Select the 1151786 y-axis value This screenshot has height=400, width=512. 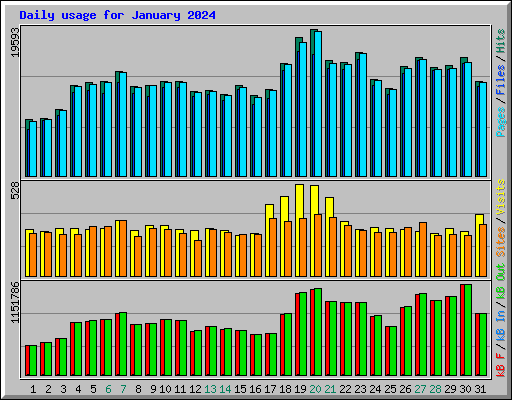click(15, 302)
